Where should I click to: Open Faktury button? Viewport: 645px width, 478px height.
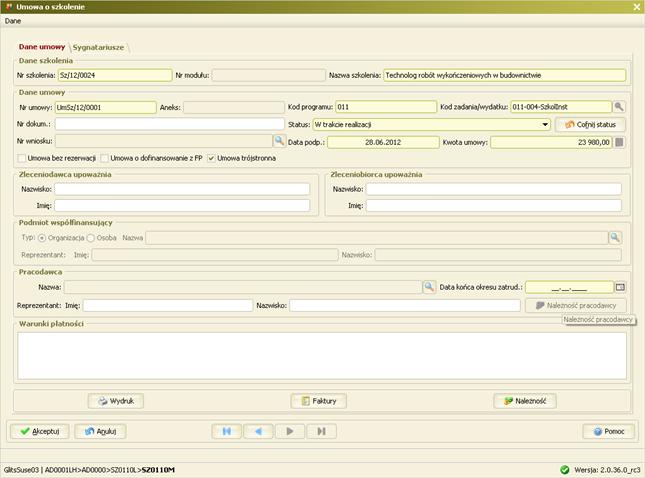[318, 401]
